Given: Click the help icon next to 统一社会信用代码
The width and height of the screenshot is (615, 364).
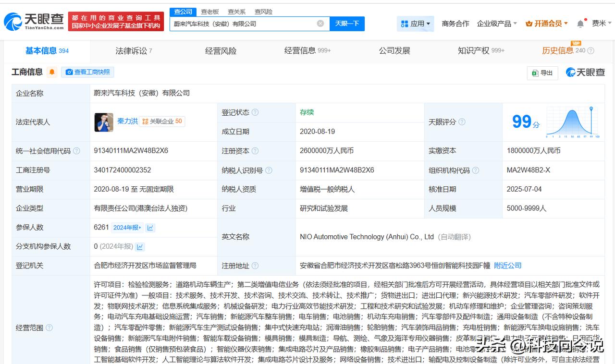Looking at the screenshot, I should (76, 151).
